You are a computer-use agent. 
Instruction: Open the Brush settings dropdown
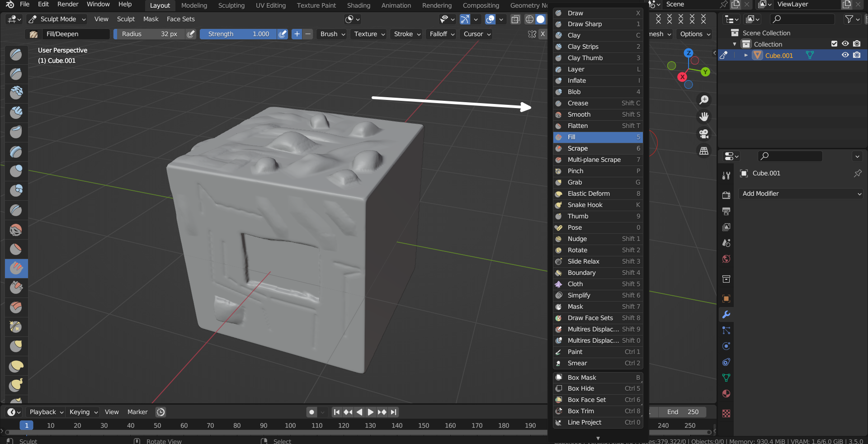click(x=332, y=34)
